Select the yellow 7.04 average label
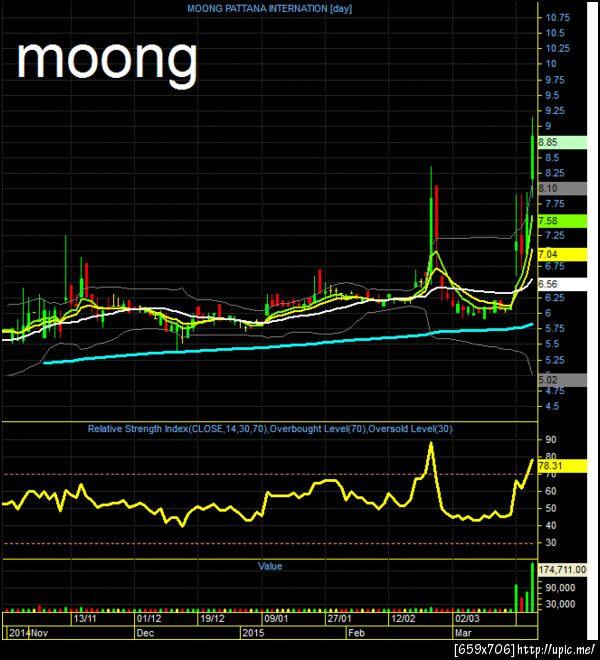600x660 pixels. [x=563, y=254]
